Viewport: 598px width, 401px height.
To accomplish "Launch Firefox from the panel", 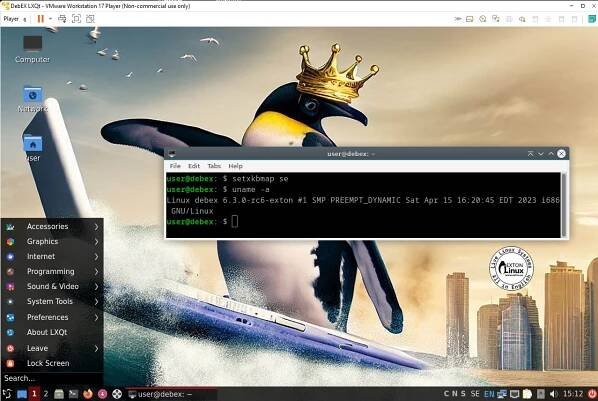I will click(88, 394).
